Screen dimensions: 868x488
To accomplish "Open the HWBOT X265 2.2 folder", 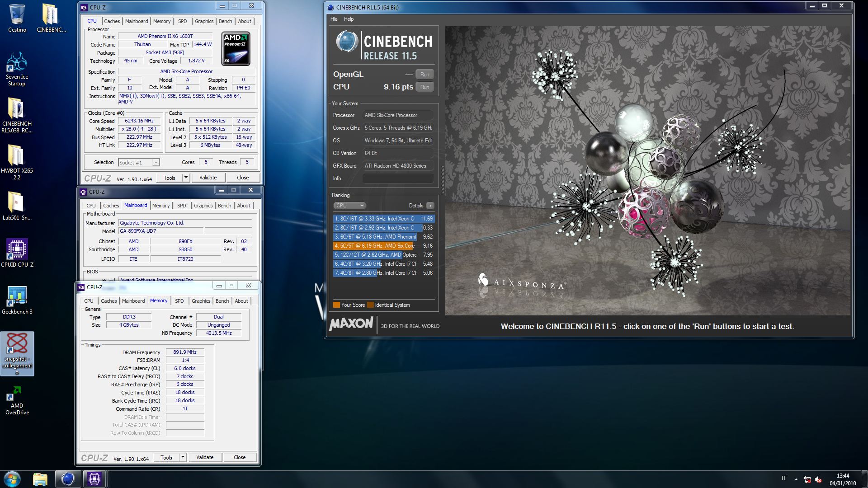I will 17,163.
